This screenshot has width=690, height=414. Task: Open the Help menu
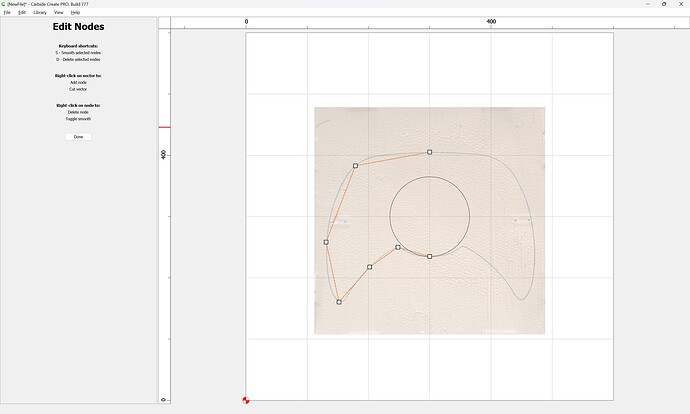pyautogui.click(x=75, y=12)
